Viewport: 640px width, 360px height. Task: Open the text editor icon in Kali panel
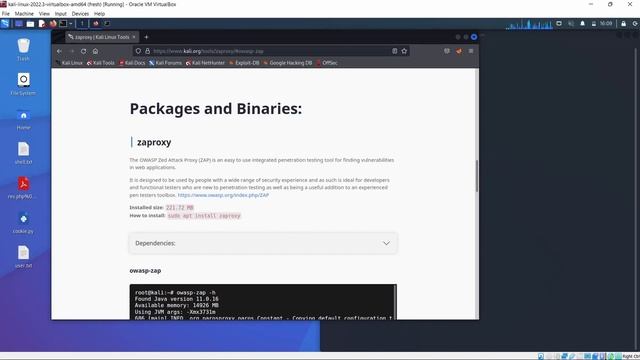coord(42,24)
